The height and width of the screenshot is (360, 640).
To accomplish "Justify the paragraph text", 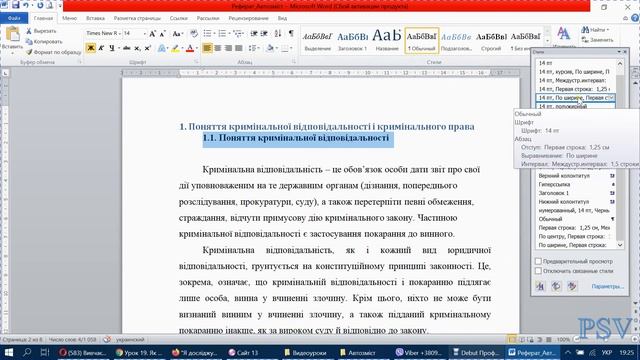I will (239, 48).
